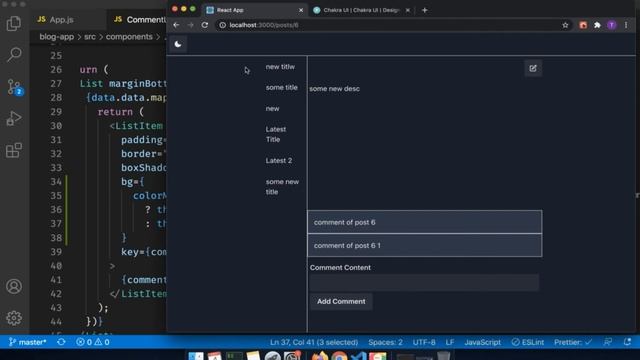The width and height of the screenshot is (640, 360).
Task: Open the 'some new title' post
Action: [x=282, y=187]
